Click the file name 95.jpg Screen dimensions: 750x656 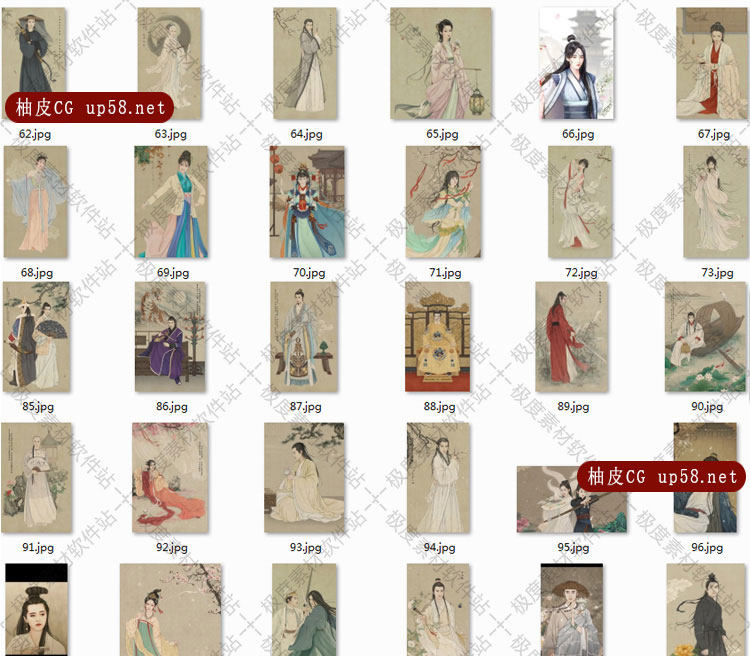[x=573, y=547]
